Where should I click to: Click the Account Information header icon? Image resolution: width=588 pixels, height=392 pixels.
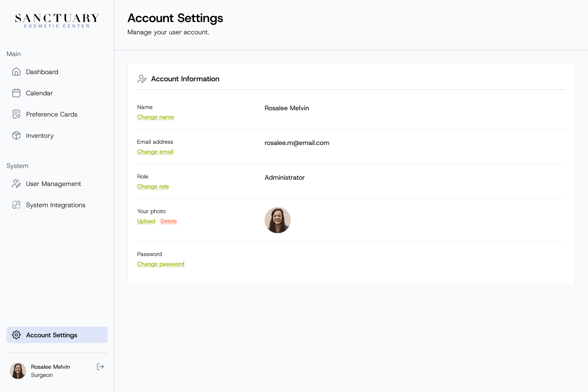(142, 79)
